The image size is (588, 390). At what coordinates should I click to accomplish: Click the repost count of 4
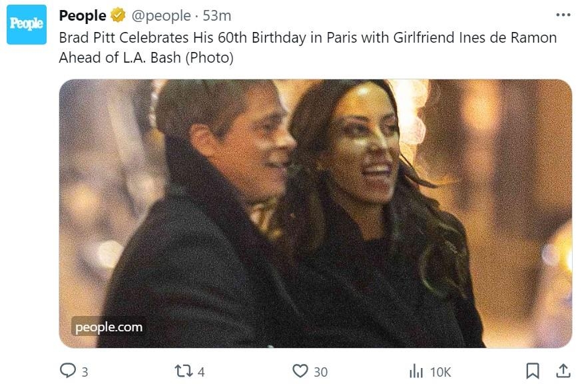click(201, 372)
